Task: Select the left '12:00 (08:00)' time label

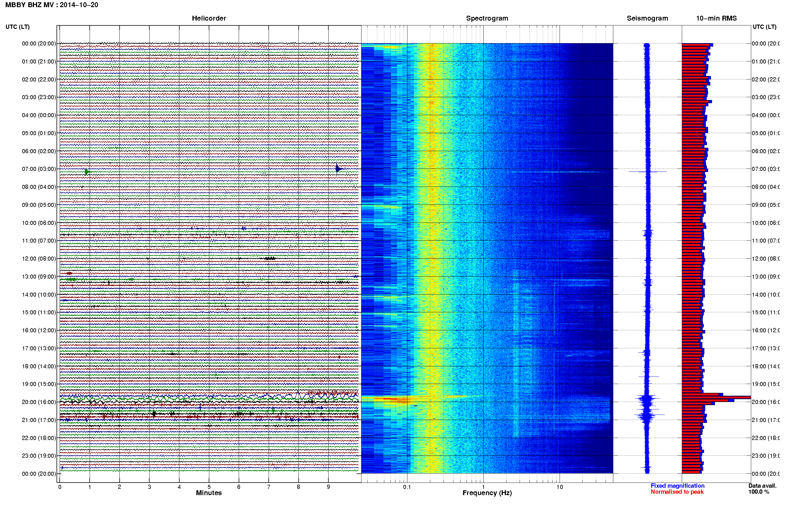Action: pos(39,259)
